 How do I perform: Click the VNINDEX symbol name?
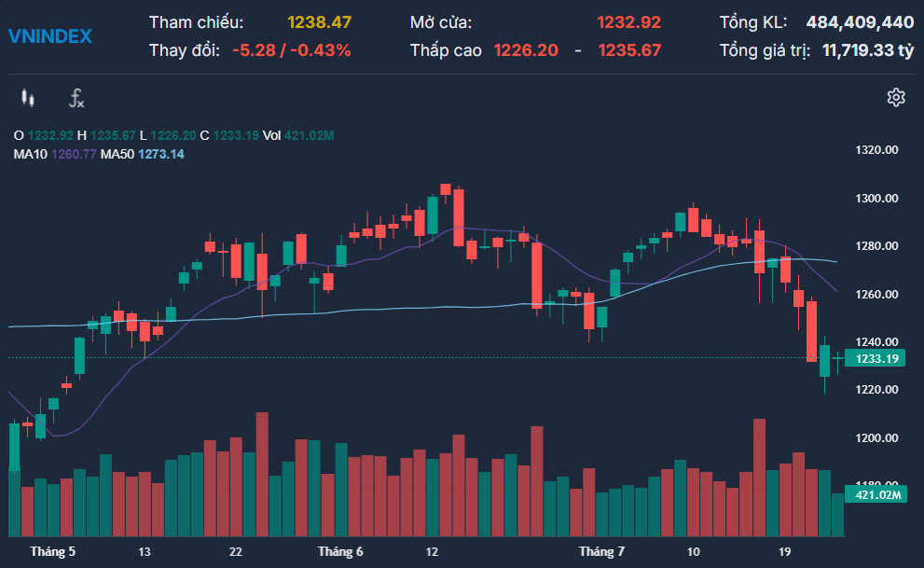point(50,36)
